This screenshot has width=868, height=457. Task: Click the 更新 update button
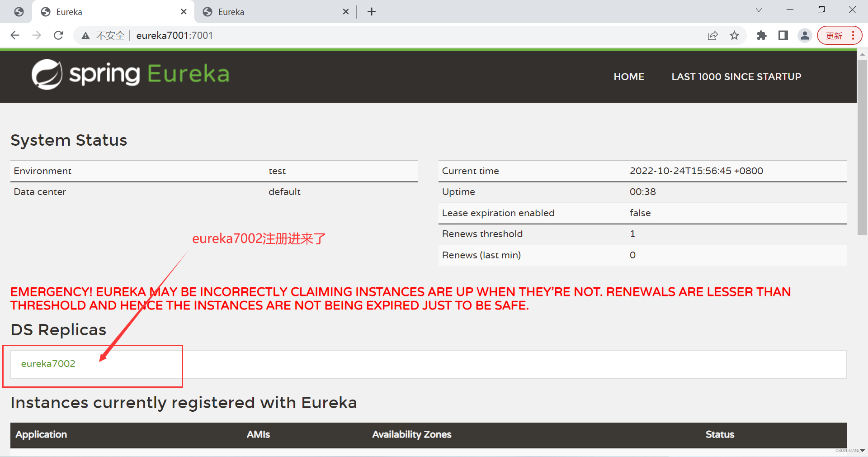click(x=834, y=35)
